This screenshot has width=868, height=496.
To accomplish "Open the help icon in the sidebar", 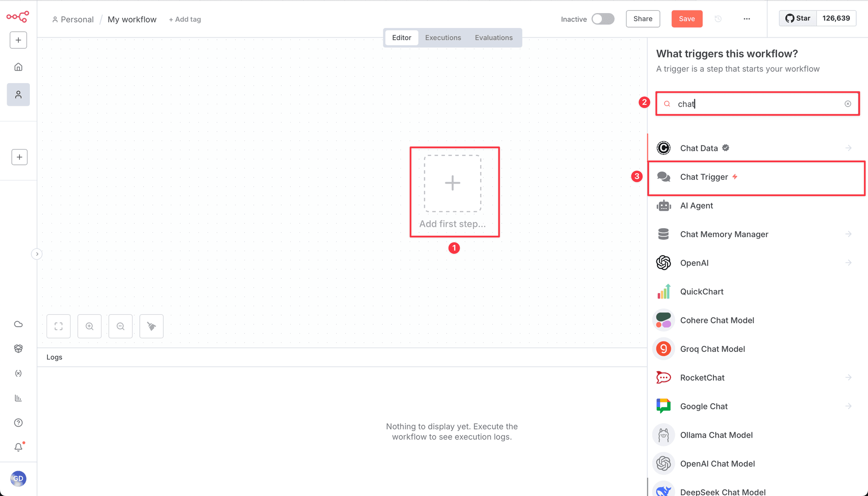I will (18, 422).
